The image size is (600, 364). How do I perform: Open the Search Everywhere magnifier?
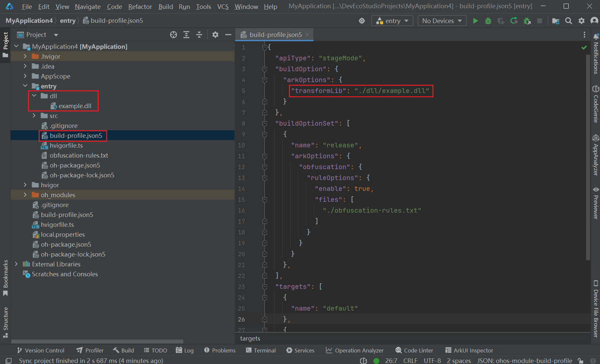click(x=568, y=21)
